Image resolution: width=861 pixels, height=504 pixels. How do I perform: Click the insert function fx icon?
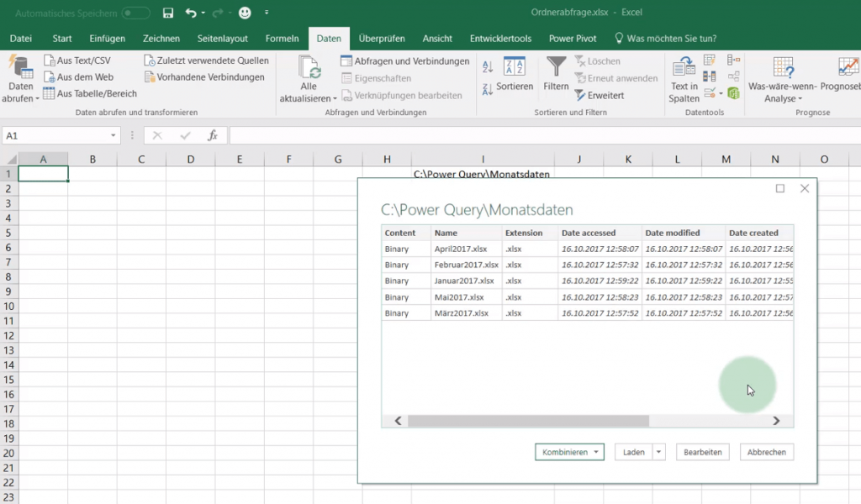point(213,135)
